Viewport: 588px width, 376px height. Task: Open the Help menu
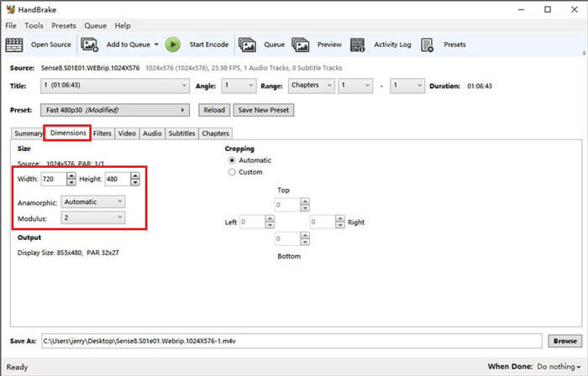point(123,25)
